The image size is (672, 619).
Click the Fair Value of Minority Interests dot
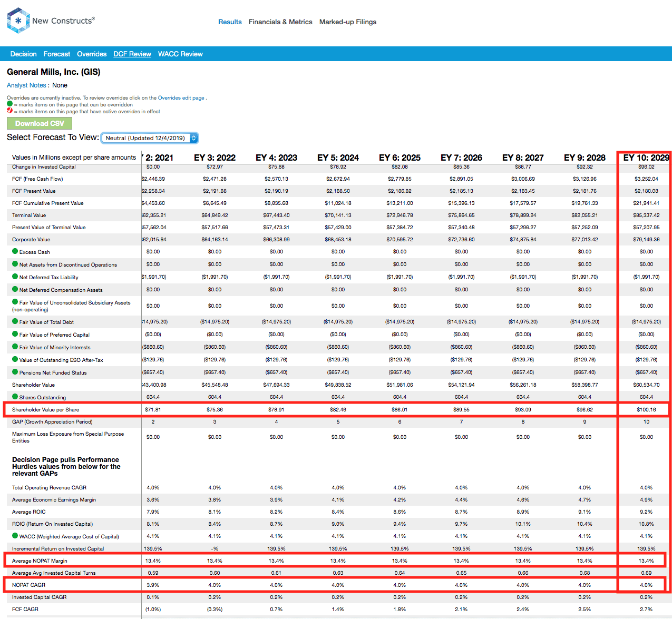pos(15,347)
